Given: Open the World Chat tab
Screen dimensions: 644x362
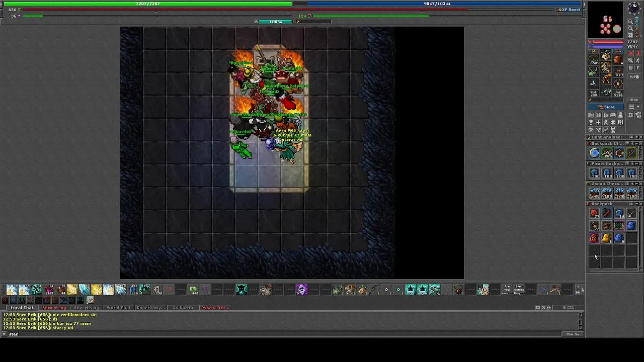Looking at the screenshot, I should [x=118, y=308].
